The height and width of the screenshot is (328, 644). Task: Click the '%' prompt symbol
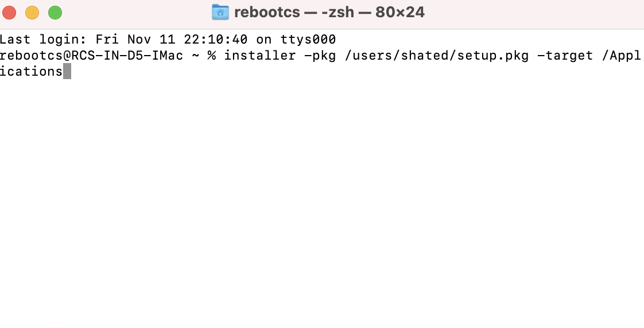tap(212, 55)
